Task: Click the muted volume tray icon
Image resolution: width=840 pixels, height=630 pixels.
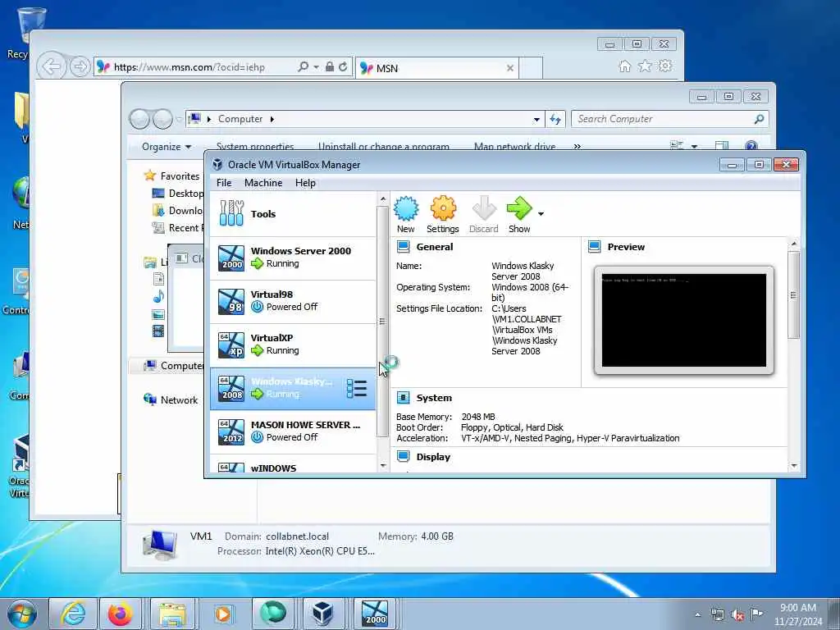Action: tap(737, 614)
